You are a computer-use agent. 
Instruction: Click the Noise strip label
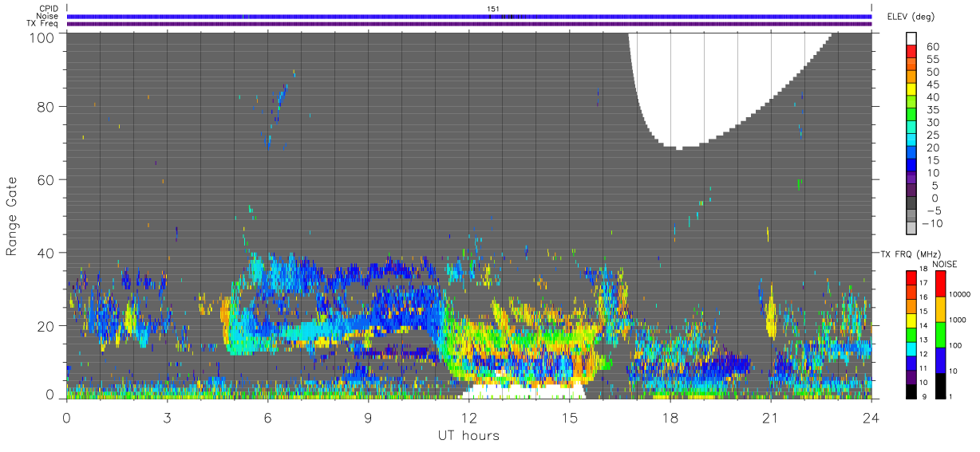click(48, 16)
